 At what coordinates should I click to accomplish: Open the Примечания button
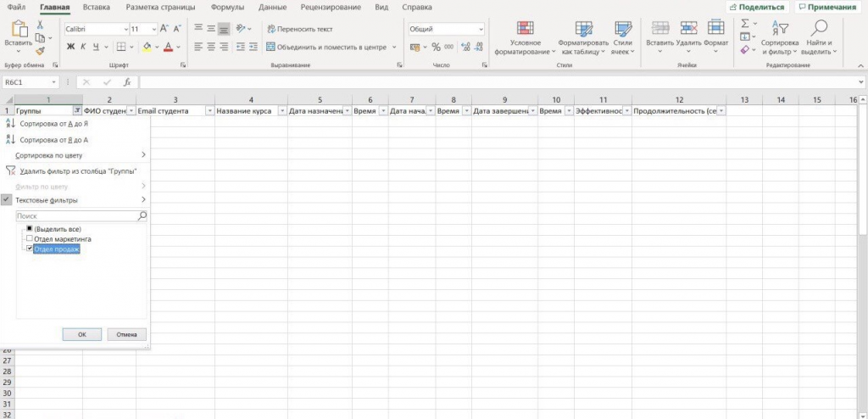click(x=827, y=7)
